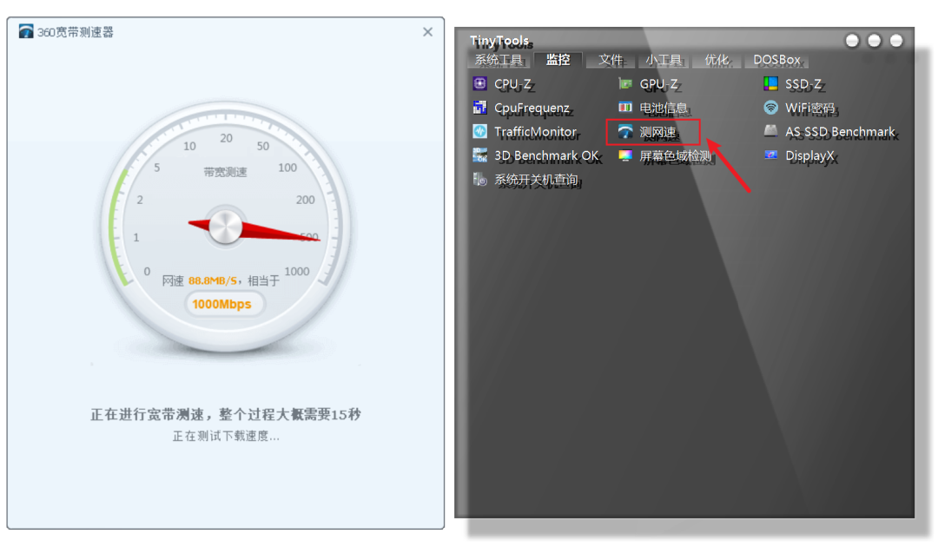The height and width of the screenshot is (560, 938).
Task: Open 系统开关机查询 icon
Action: click(x=479, y=179)
